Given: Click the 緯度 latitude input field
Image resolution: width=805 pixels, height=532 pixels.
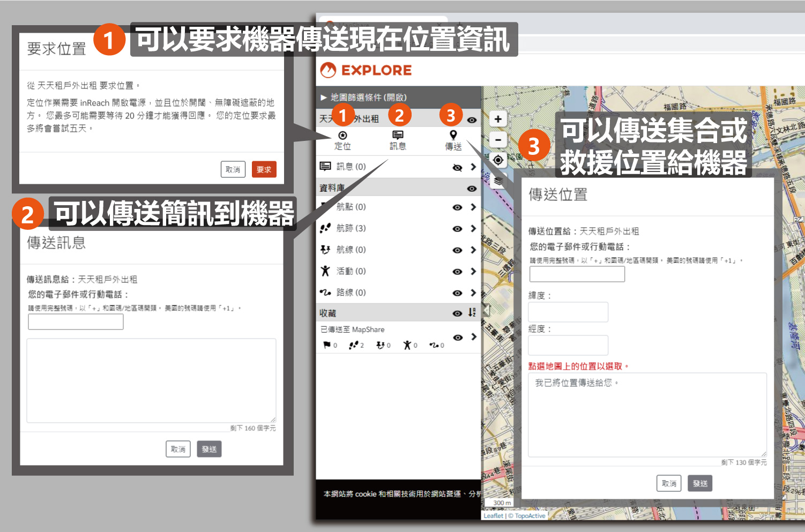Looking at the screenshot, I should click(568, 312).
